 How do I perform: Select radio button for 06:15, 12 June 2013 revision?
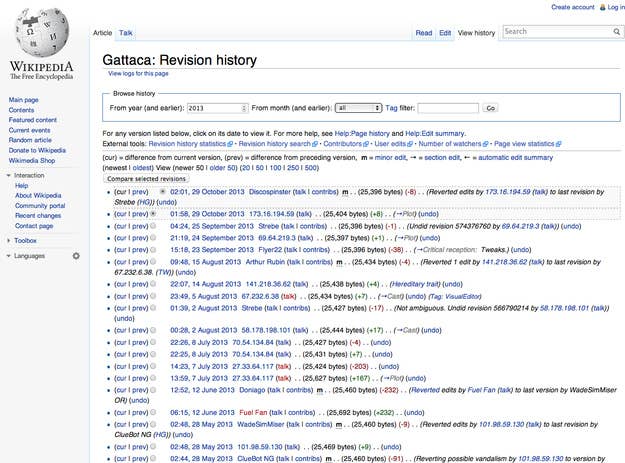(x=153, y=412)
